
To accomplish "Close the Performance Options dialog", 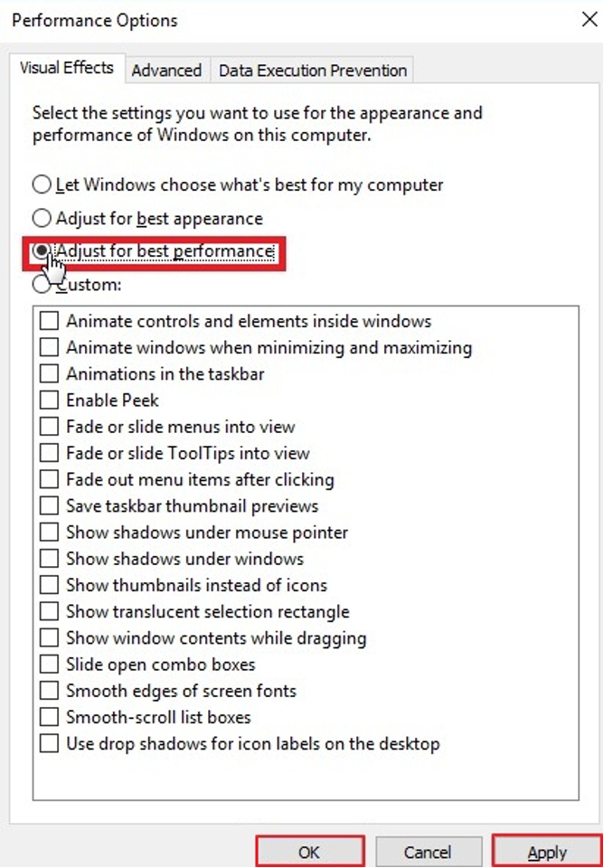I will tap(589, 20).
